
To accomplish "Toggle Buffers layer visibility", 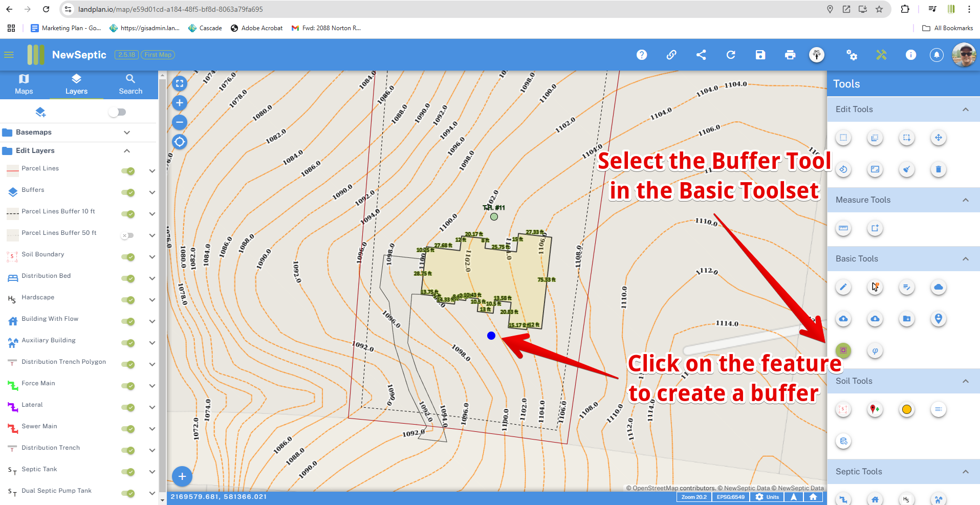I will tap(128, 192).
